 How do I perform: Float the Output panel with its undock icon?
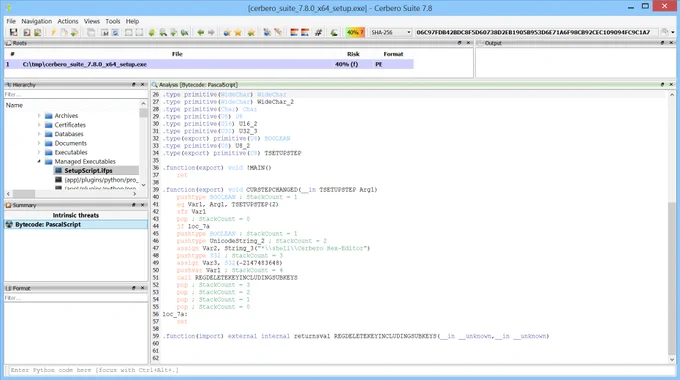[x=662, y=43]
